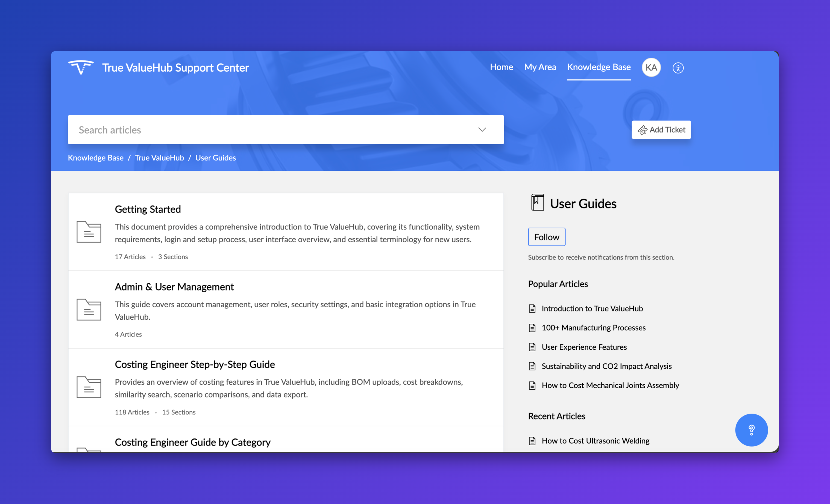Click the 15 Sections count text
830x504 pixels.
click(178, 412)
